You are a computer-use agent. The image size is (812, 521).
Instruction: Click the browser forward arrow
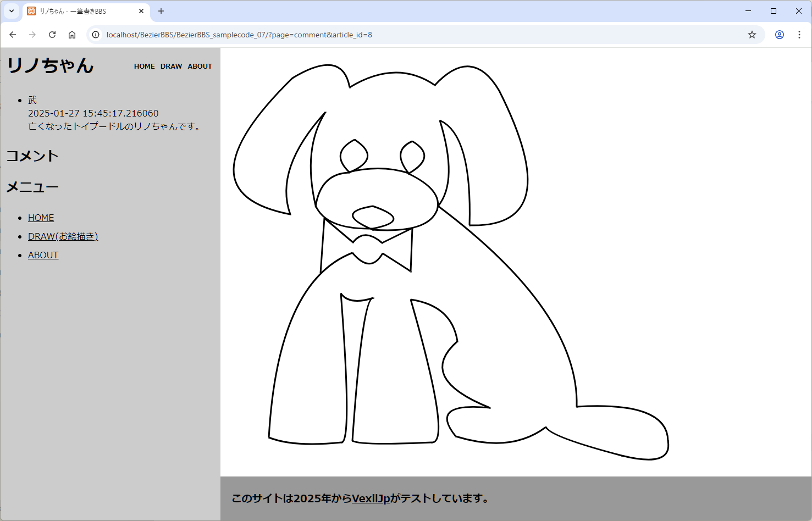point(32,35)
